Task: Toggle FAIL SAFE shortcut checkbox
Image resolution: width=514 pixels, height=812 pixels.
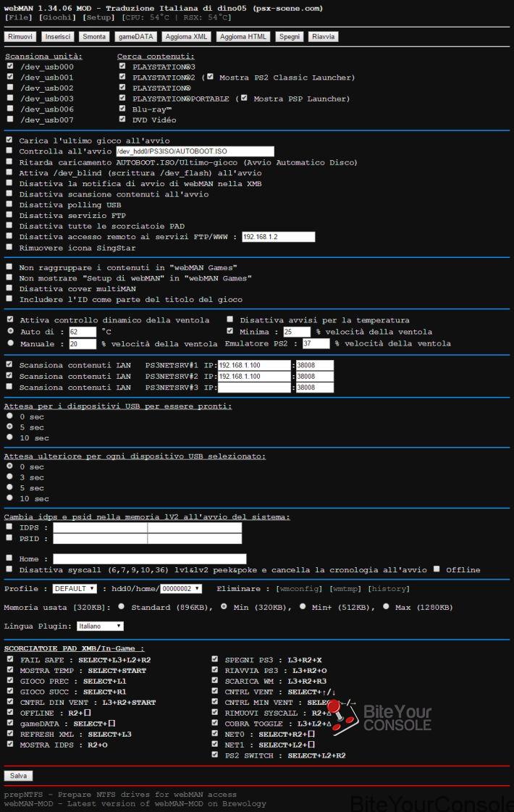Action: pos(10,658)
